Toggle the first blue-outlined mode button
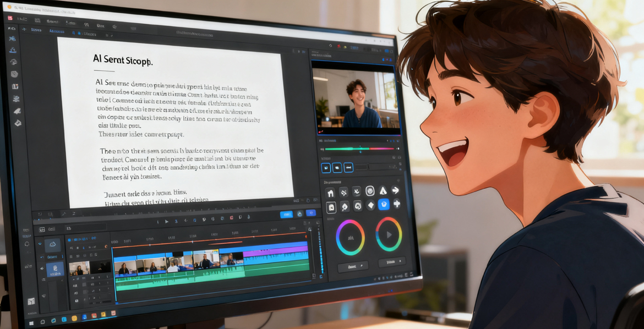 325,167
